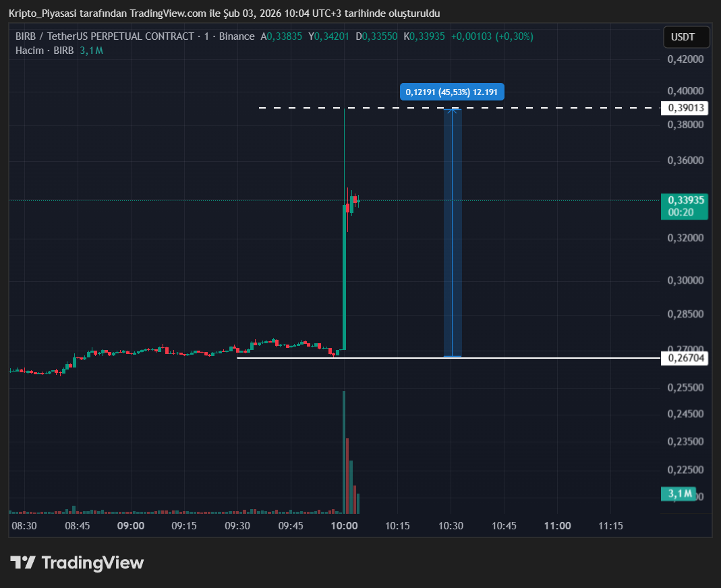Click the 0,30000 price axis label
Image resolution: width=721 pixels, height=588 pixels.
pyautogui.click(x=685, y=281)
